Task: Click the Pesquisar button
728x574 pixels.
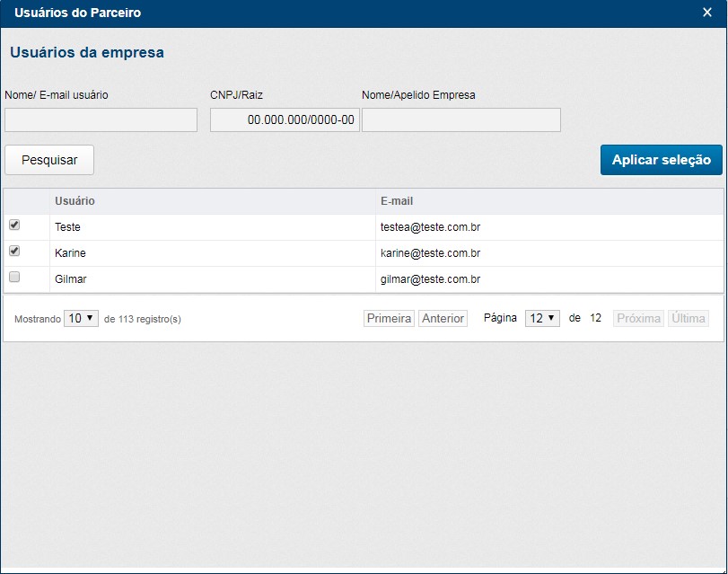Action: (x=49, y=160)
